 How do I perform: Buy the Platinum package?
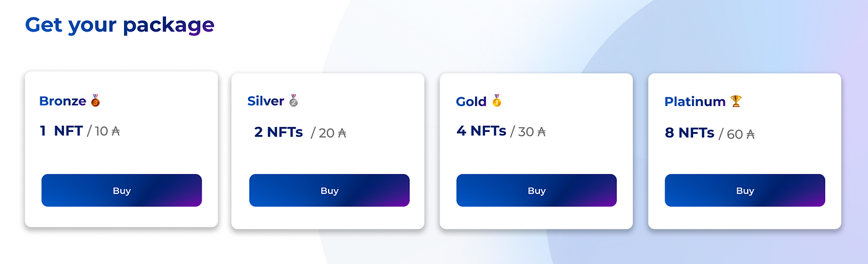click(745, 190)
